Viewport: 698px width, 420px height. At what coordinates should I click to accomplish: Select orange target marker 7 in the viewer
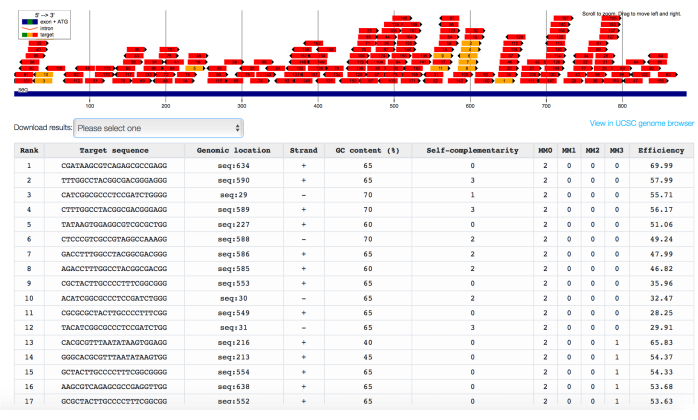point(467,62)
